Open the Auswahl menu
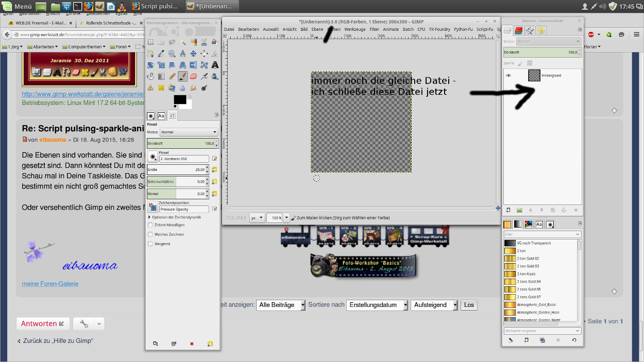This screenshot has height=362, width=644. click(x=270, y=29)
